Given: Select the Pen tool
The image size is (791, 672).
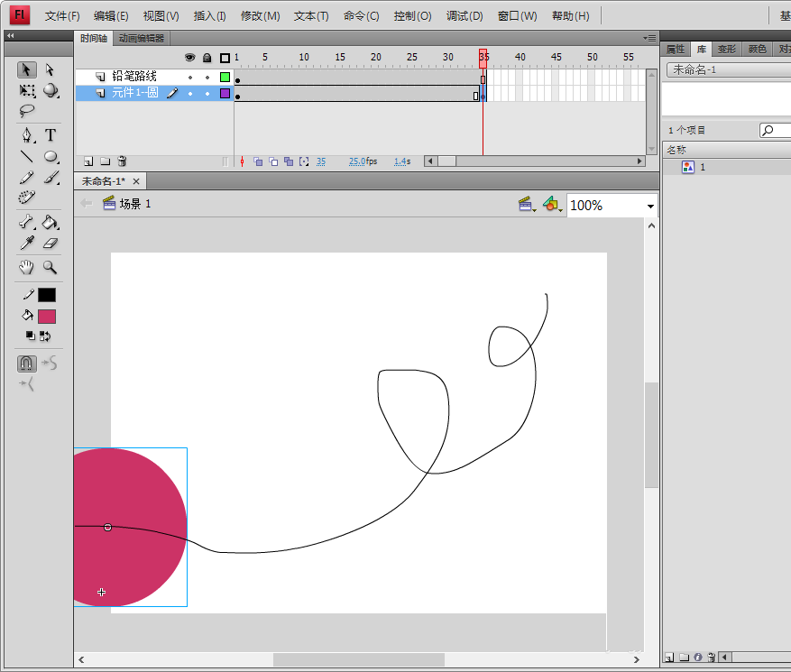Looking at the screenshot, I should click(x=27, y=135).
